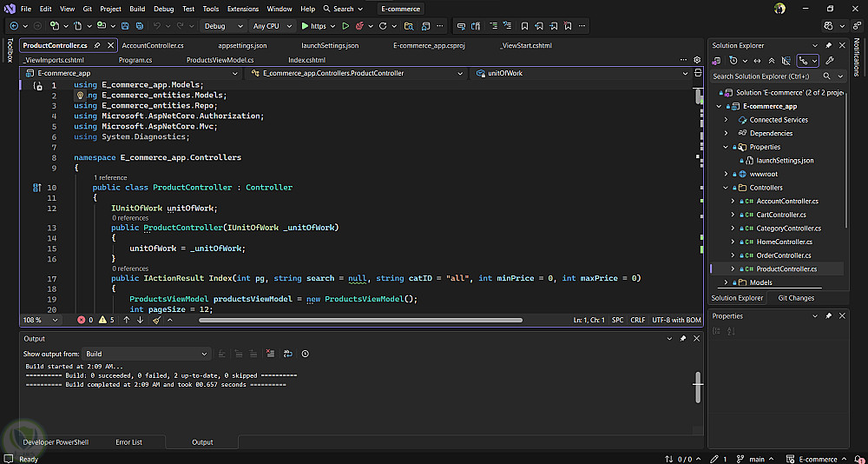This screenshot has height=464, width=868.
Task: Click the Hot Reload flame icon
Action: [x=359, y=26]
